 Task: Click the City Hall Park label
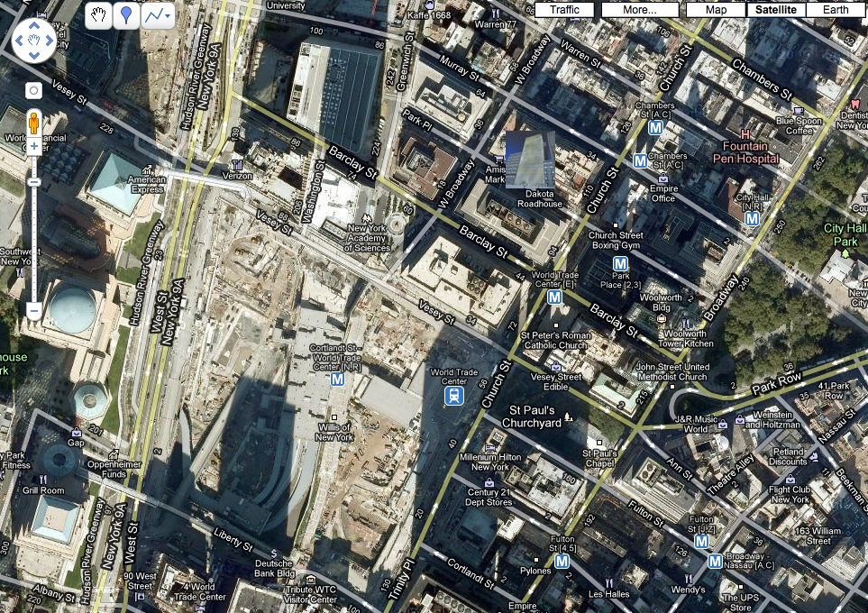(845, 234)
